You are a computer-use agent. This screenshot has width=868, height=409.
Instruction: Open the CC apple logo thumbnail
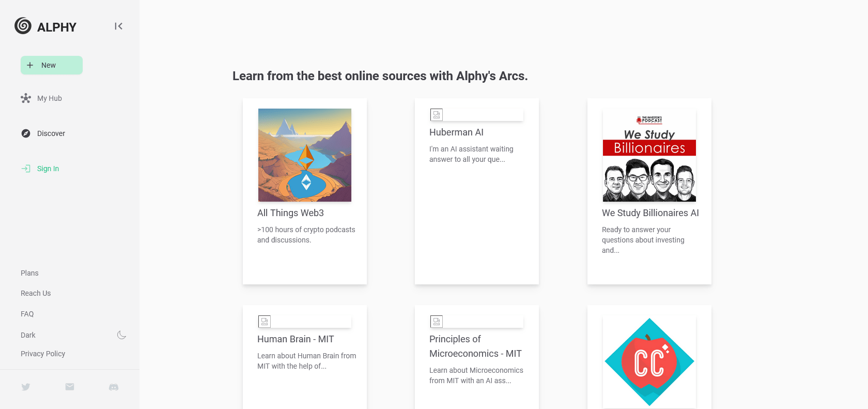click(x=649, y=362)
